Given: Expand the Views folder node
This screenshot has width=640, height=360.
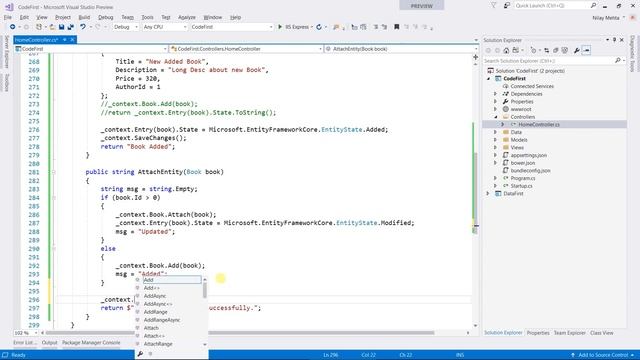Looking at the screenshot, I should [496, 148].
